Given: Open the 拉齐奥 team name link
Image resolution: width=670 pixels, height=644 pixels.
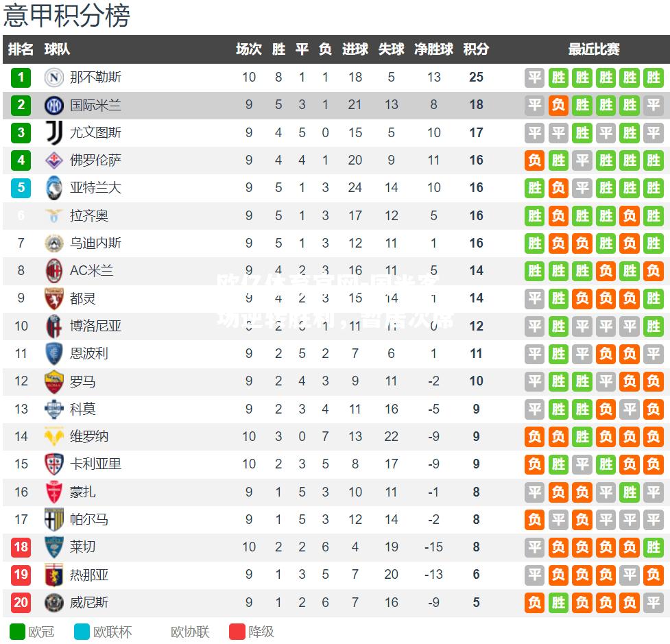Looking at the screenshot, I should [89, 215].
